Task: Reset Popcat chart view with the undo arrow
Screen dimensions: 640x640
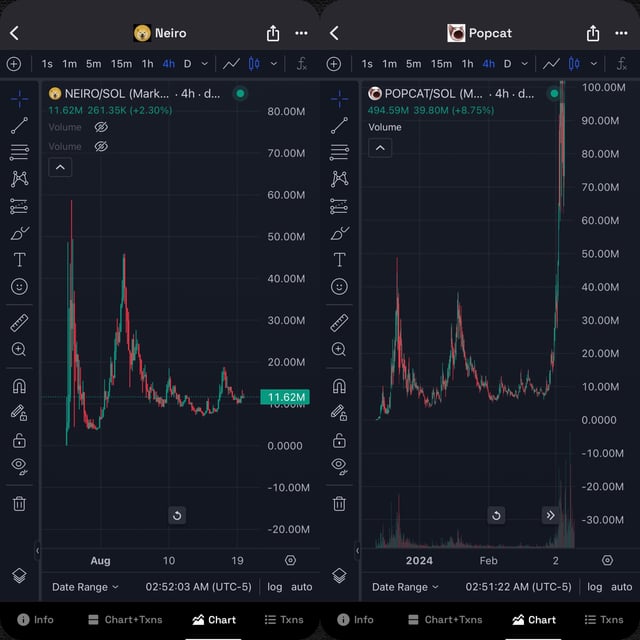Action: click(496, 515)
